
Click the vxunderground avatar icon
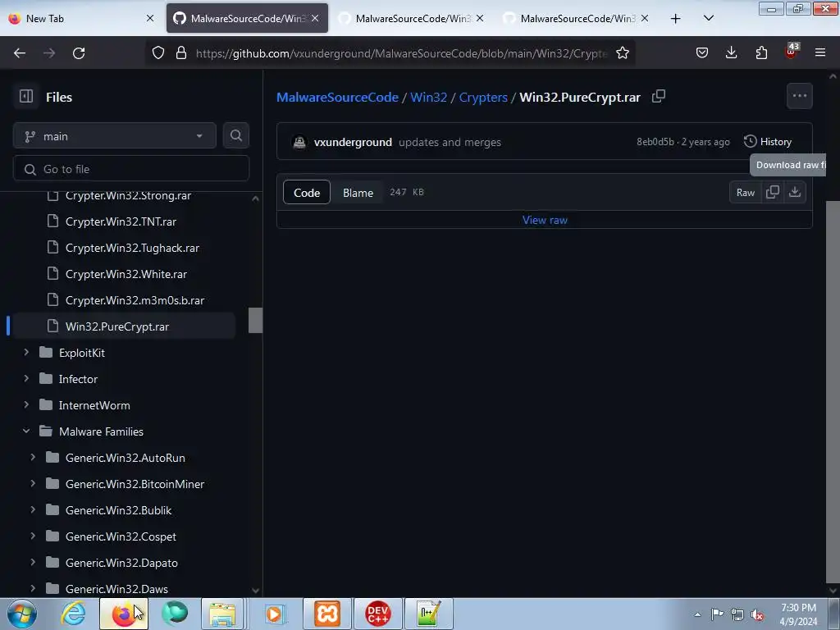(299, 142)
